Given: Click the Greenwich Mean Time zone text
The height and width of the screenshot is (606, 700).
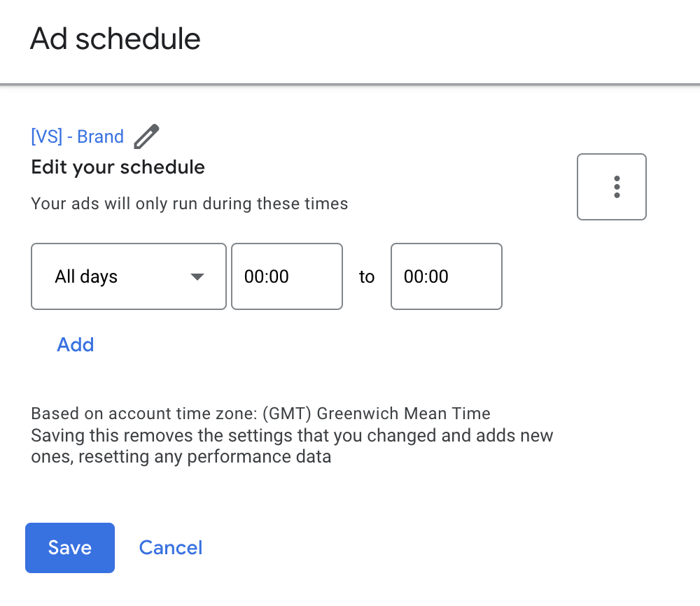Looking at the screenshot, I should point(404,413).
